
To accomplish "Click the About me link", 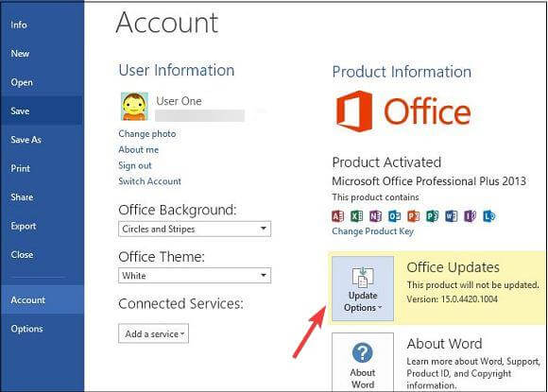I will (138, 149).
